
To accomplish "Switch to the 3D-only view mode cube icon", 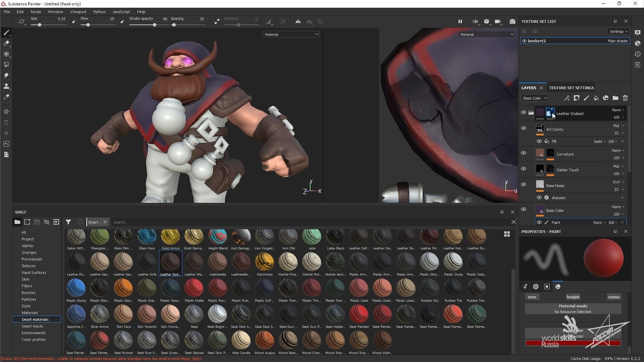I will (486, 21).
